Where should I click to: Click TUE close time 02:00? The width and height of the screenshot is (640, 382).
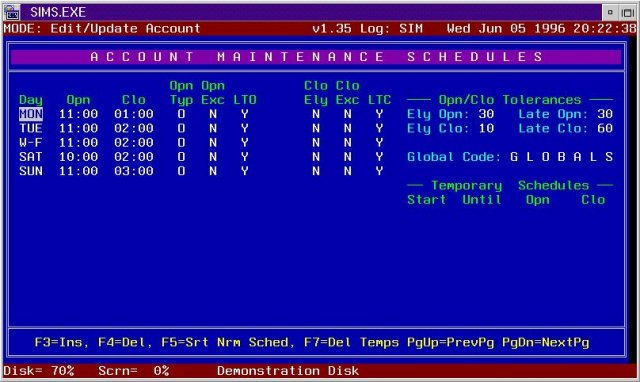134,128
